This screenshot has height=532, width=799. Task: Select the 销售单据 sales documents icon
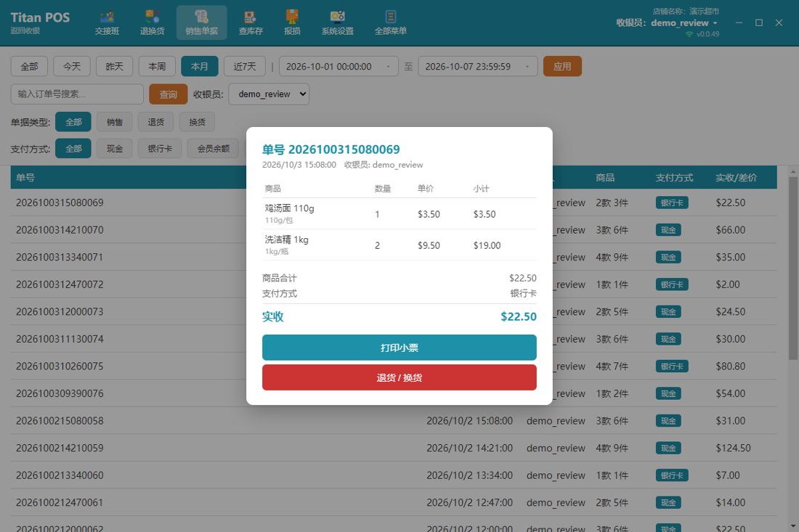pos(202,22)
